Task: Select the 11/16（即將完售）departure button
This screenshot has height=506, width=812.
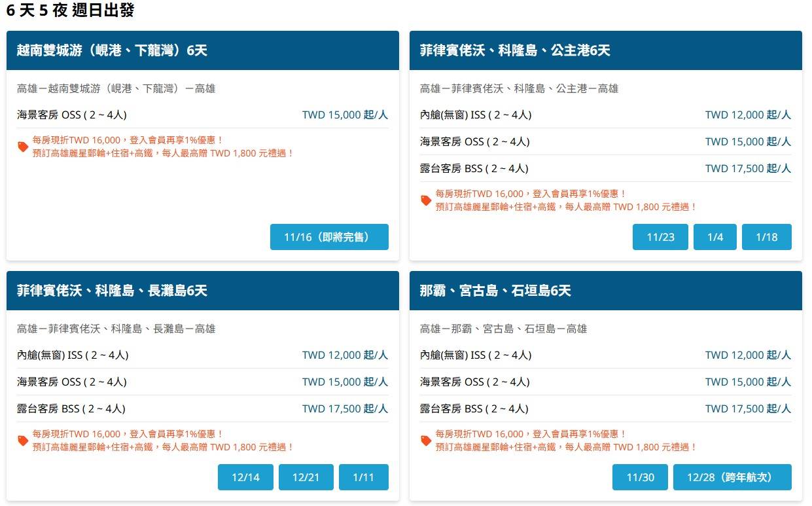Action: tap(329, 237)
